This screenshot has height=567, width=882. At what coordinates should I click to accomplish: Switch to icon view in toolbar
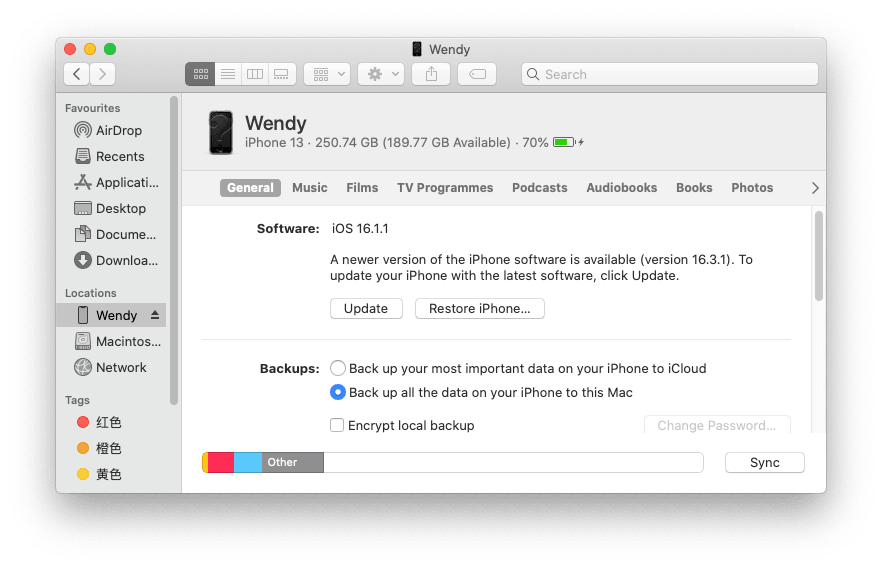(200, 74)
